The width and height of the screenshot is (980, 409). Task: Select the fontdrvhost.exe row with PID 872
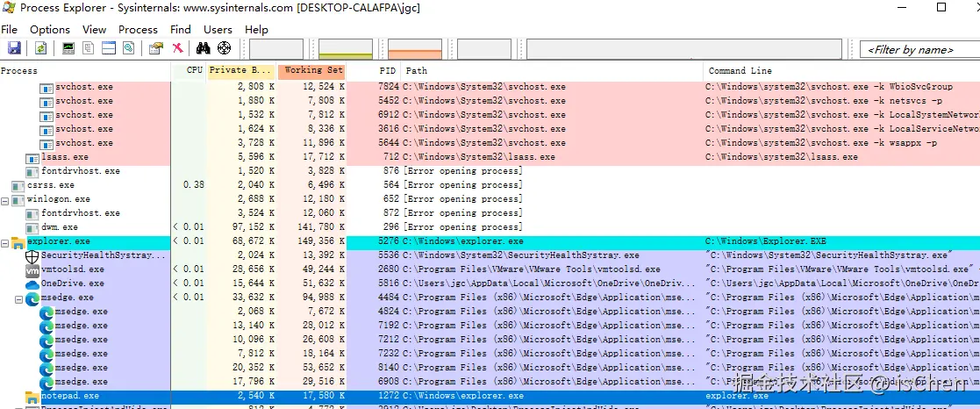pyautogui.click(x=490, y=213)
